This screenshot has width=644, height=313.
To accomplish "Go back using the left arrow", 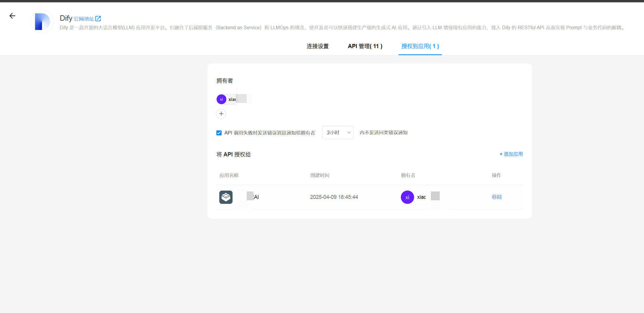I will (x=12, y=16).
